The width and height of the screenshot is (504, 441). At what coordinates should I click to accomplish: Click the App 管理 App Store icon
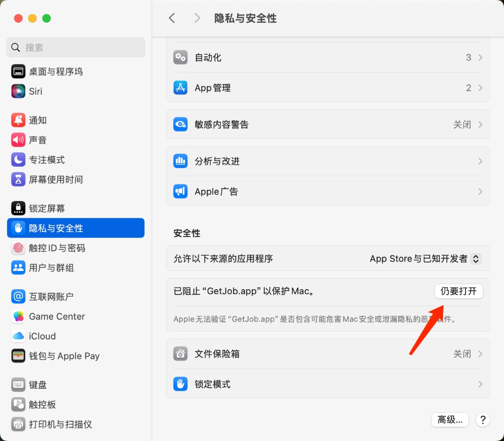tap(180, 88)
